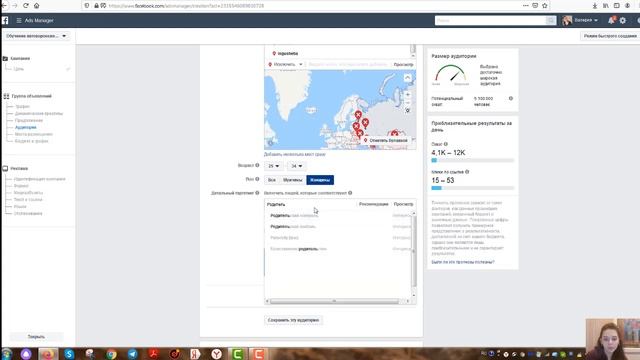Screen dimensions: 640x360
Task: Click the Охват estimate progress bar
Action: tap(473, 160)
